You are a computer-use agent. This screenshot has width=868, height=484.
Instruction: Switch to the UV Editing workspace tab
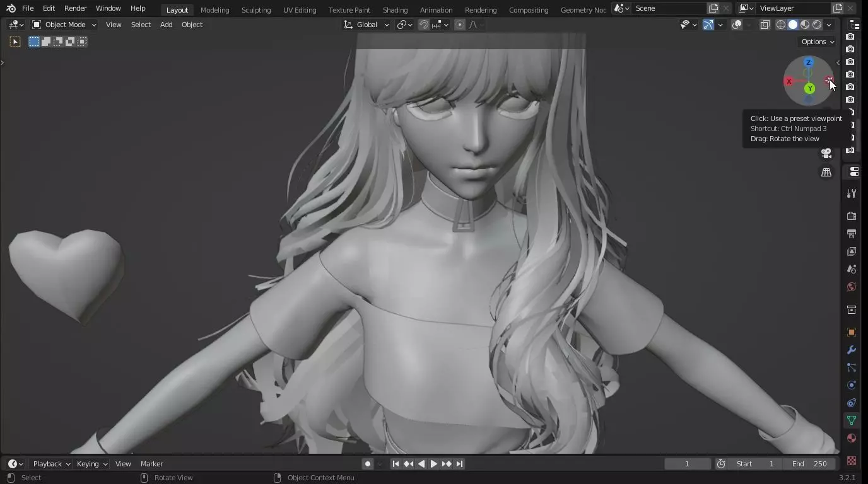[x=300, y=9]
